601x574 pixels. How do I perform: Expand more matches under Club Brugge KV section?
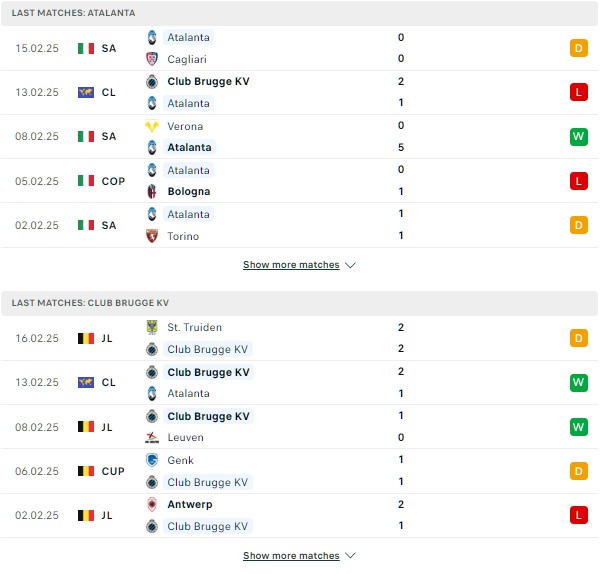click(x=291, y=556)
